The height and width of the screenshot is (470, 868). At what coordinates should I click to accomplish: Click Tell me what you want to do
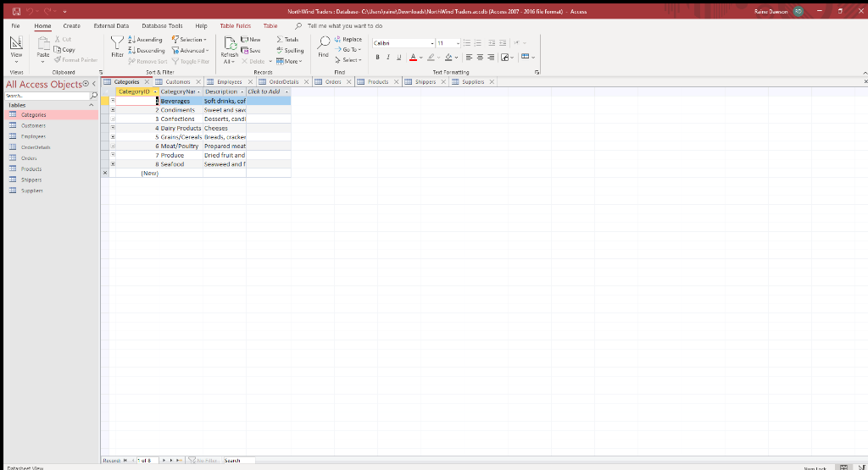[345, 26]
